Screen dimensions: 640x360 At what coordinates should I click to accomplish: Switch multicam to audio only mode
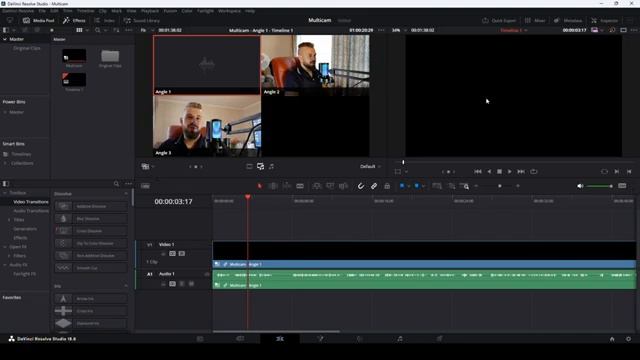[x=271, y=167]
